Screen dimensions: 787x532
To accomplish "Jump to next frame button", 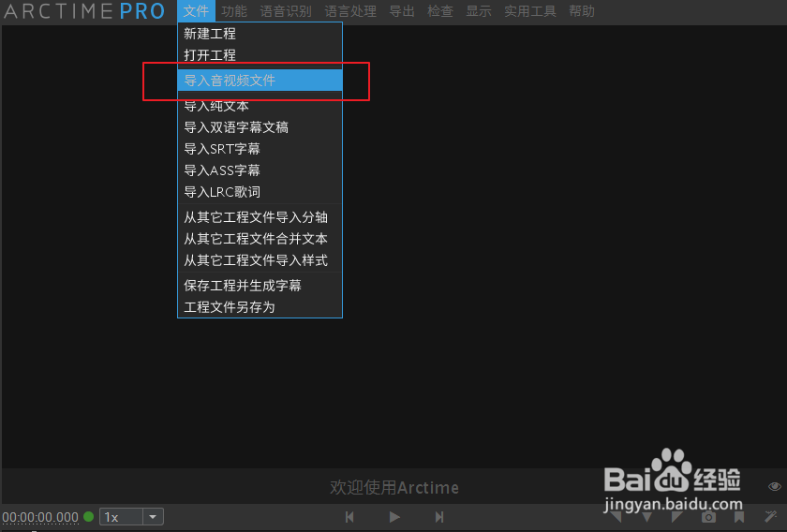I will [439, 517].
